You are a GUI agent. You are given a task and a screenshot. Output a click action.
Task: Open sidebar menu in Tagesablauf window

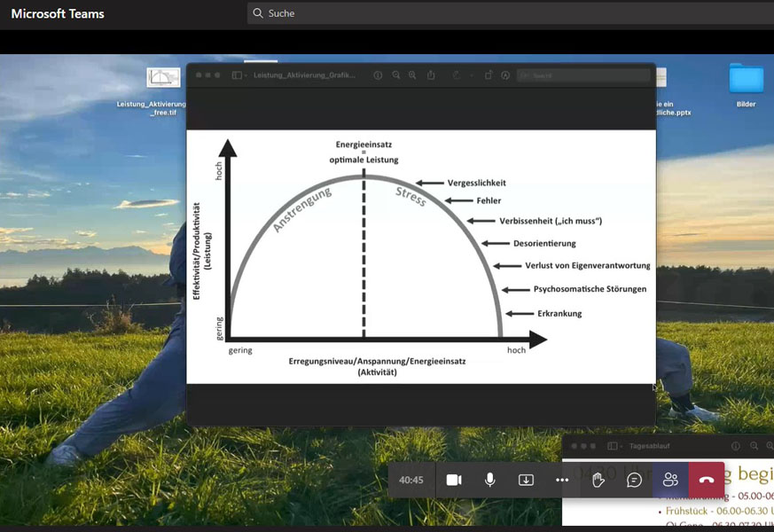point(614,446)
